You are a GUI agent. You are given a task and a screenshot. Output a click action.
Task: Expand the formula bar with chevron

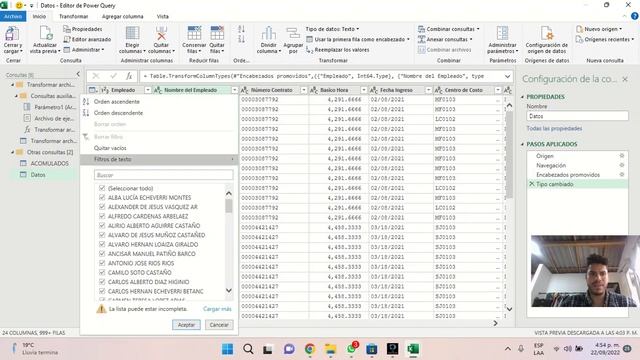point(507,76)
